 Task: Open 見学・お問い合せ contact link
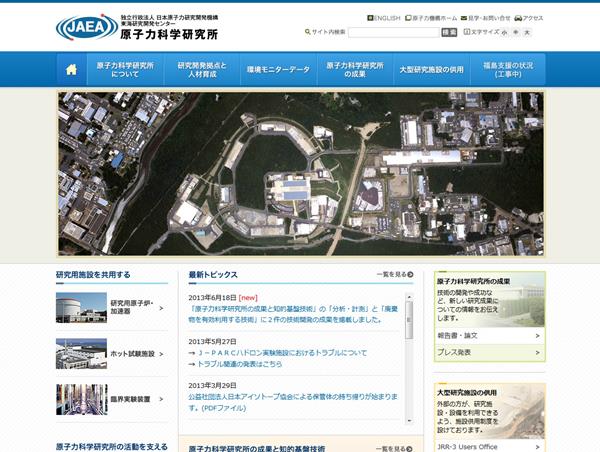486,18
